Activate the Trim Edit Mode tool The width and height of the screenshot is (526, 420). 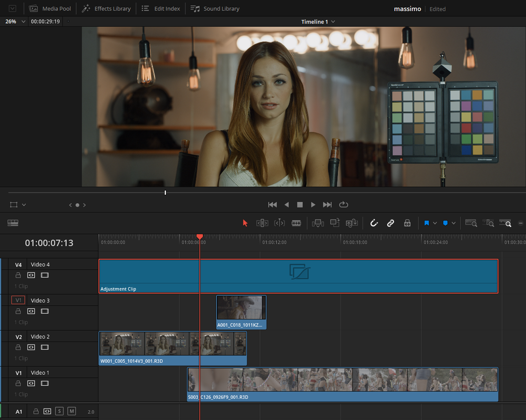(262, 223)
